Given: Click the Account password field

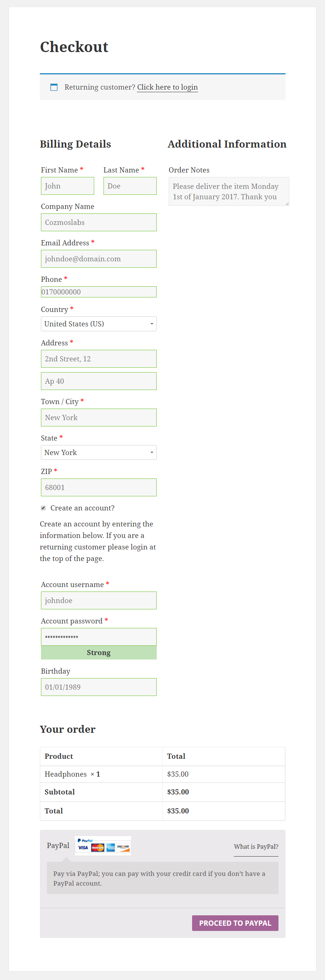Looking at the screenshot, I should click(x=99, y=637).
